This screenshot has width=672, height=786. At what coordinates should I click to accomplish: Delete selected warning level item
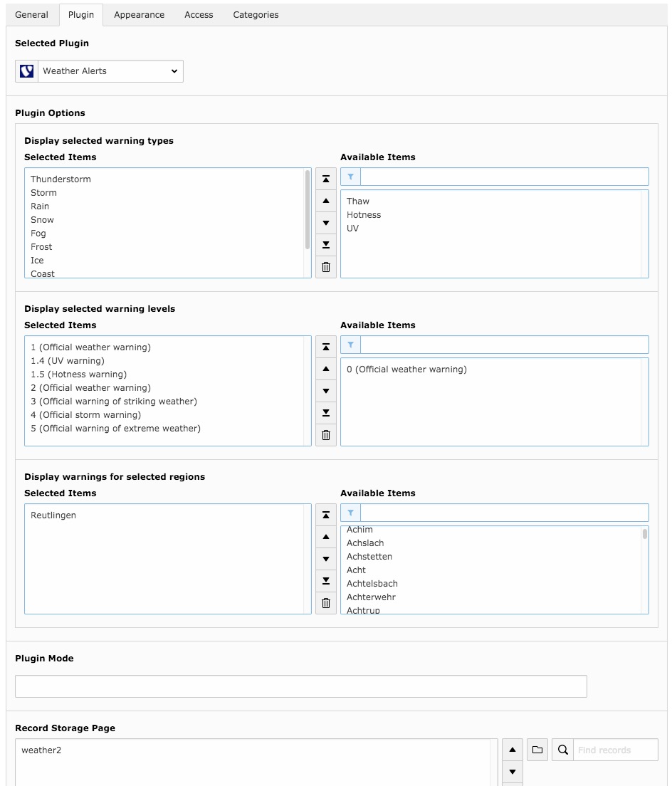[x=326, y=435]
